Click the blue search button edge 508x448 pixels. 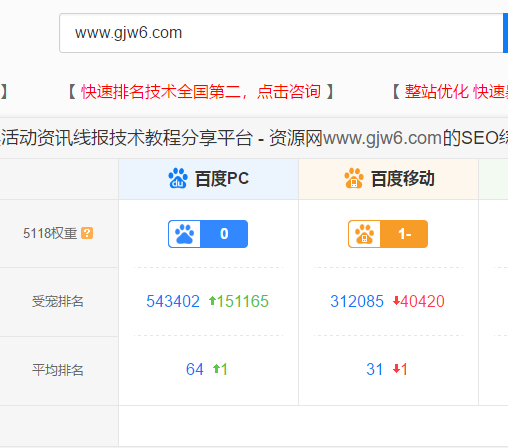pyautogui.click(x=505, y=33)
